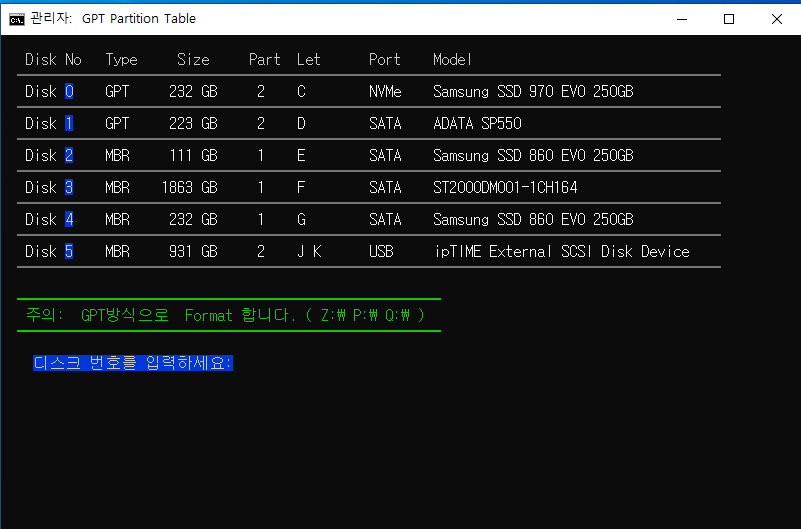Click the 'Part' column header

tap(265, 60)
